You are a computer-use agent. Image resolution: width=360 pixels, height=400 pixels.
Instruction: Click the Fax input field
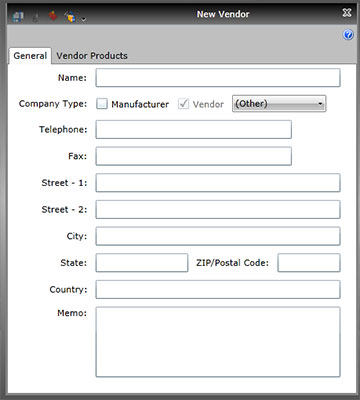tap(194, 156)
